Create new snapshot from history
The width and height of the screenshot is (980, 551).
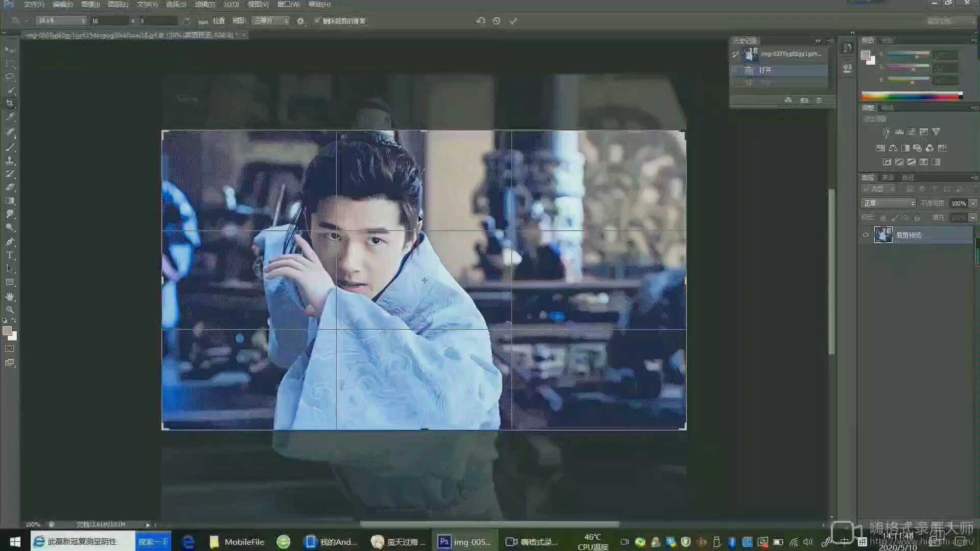804,100
